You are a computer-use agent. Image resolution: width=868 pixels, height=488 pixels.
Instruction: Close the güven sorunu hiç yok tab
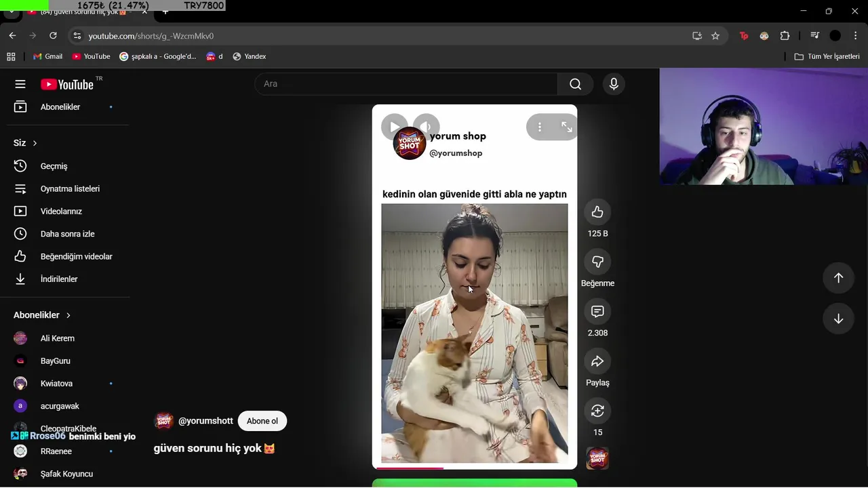(144, 12)
